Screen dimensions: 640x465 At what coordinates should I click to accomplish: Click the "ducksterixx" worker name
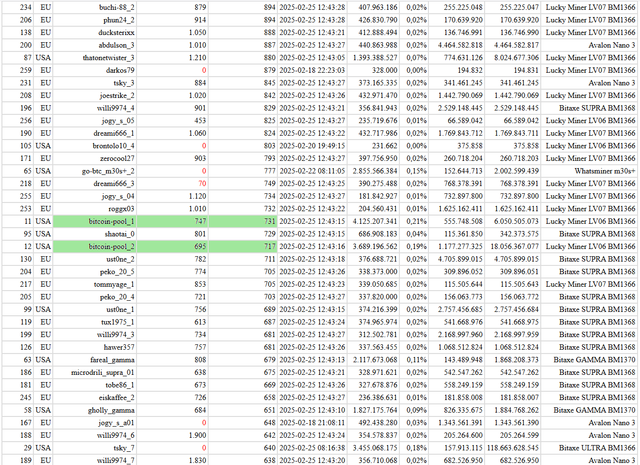tap(116, 33)
